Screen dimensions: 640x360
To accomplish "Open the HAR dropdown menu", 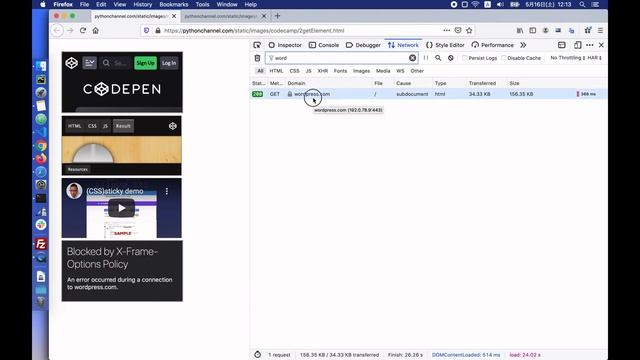I will pos(595,58).
